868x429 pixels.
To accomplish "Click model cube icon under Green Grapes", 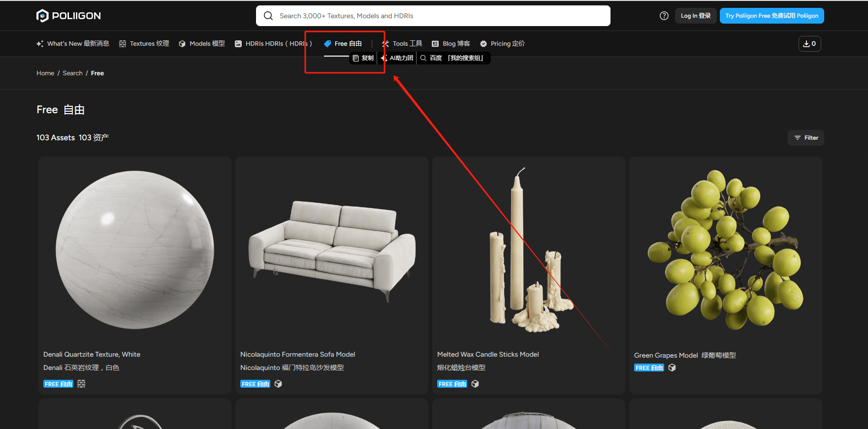I will [x=672, y=368].
